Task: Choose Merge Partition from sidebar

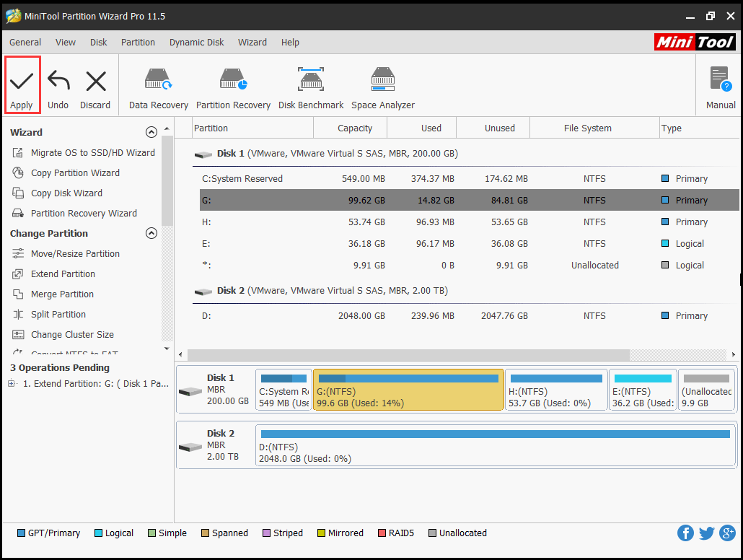Action: coord(62,294)
